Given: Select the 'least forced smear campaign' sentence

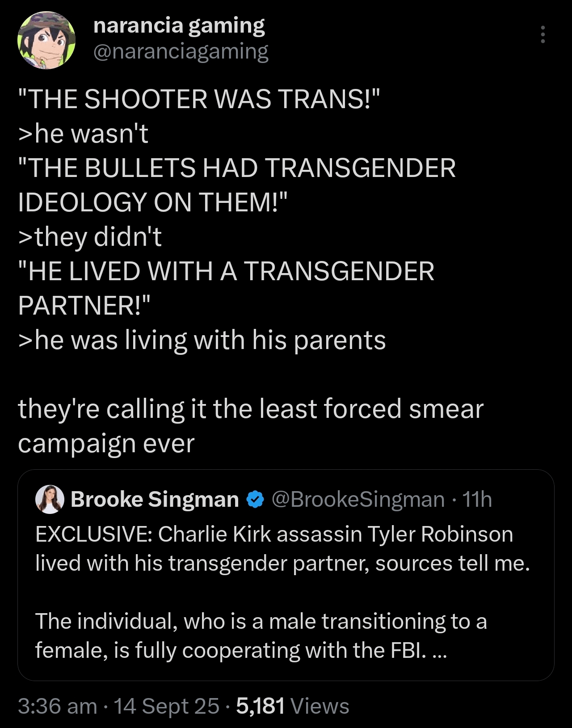Looking at the screenshot, I should [x=251, y=426].
